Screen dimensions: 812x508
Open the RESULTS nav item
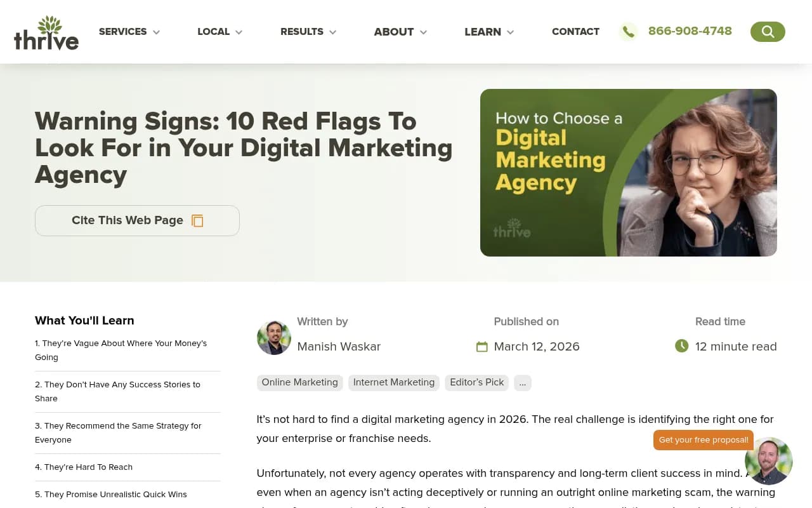(x=302, y=32)
